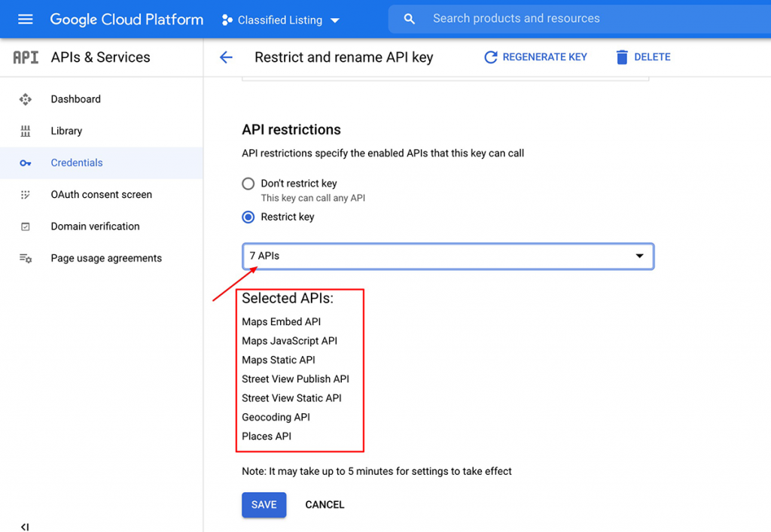
Task: Click Maps Embed API text
Action: point(282,322)
